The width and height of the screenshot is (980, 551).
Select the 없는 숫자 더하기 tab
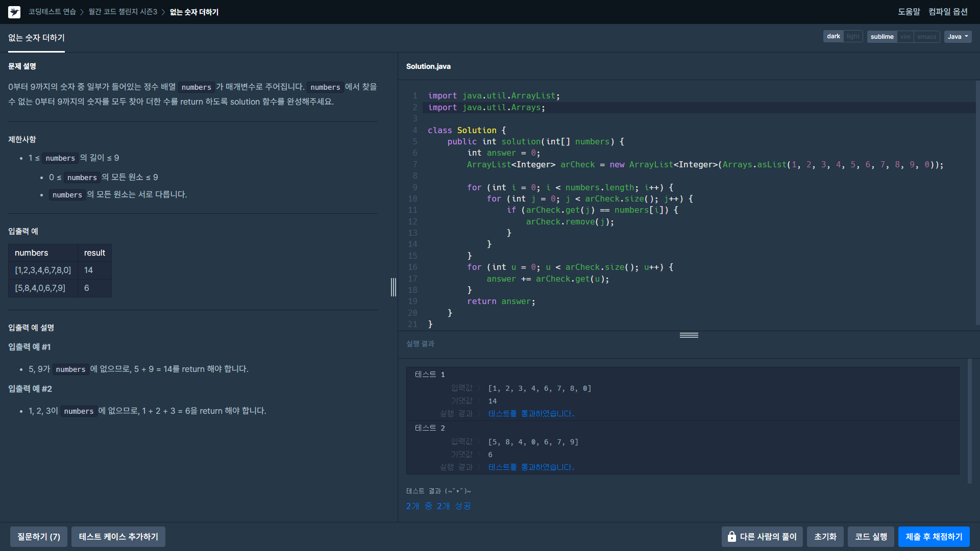[x=36, y=38]
